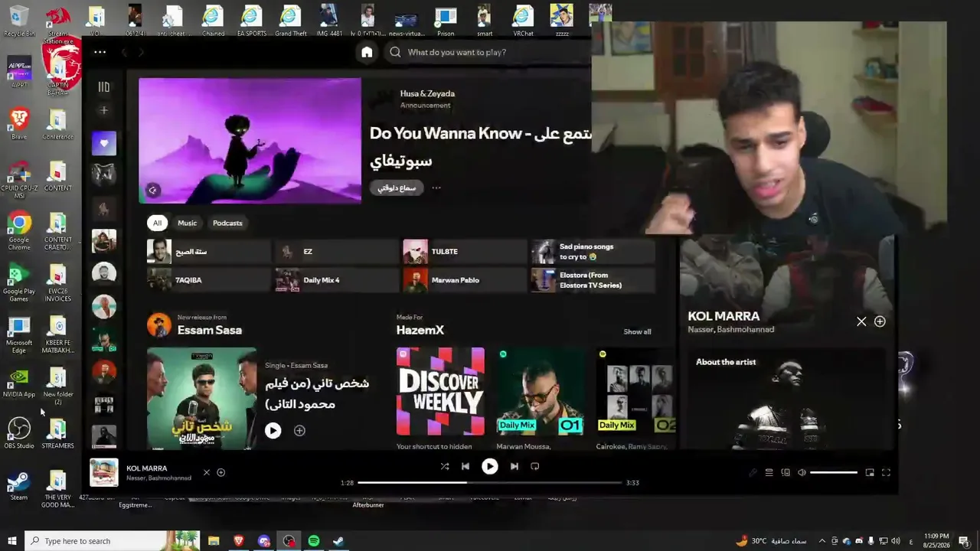Screen dimensions: 980x551
Task: Close the KOL MARRA now playing panel
Action: click(861, 321)
